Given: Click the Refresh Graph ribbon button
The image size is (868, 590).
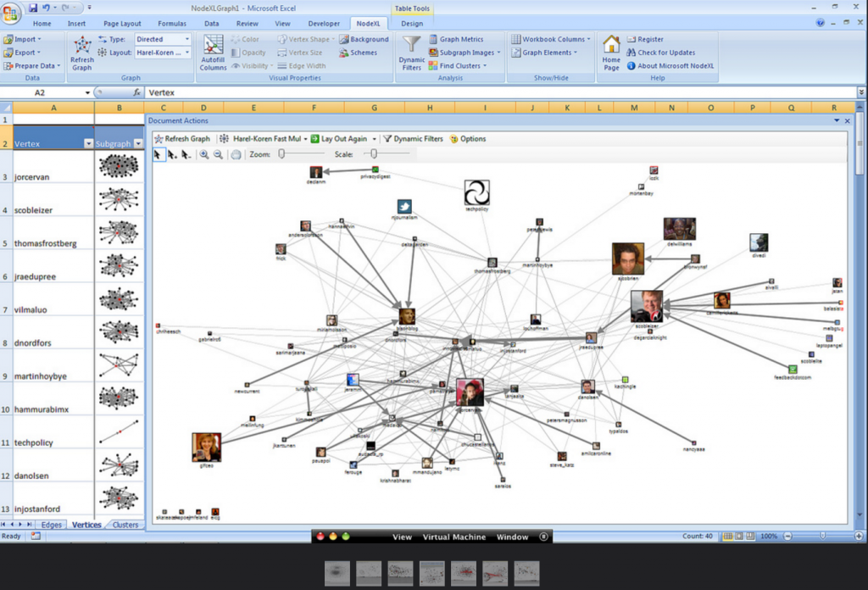Looking at the screenshot, I should click(x=82, y=53).
